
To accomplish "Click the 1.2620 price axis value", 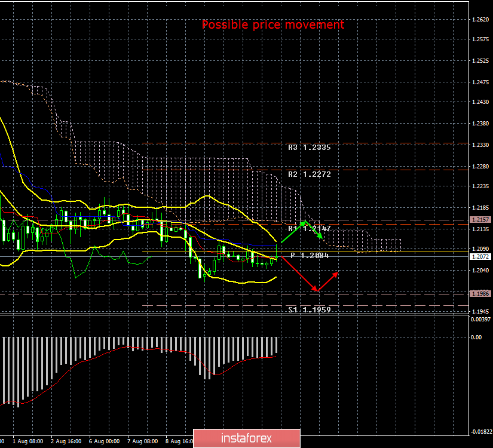I will (x=480, y=20).
